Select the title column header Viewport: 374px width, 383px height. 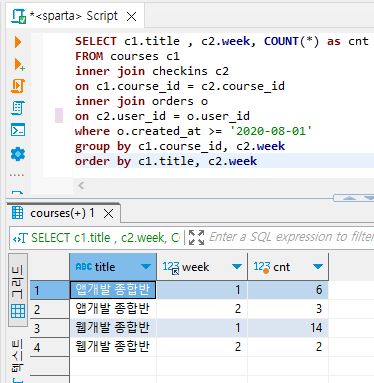tap(113, 267)
